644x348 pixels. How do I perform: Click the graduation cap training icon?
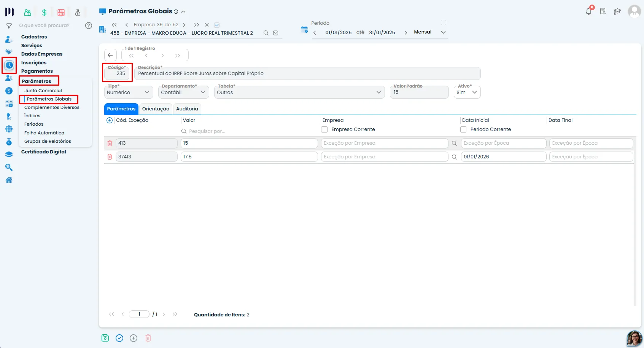pos(617,11)
